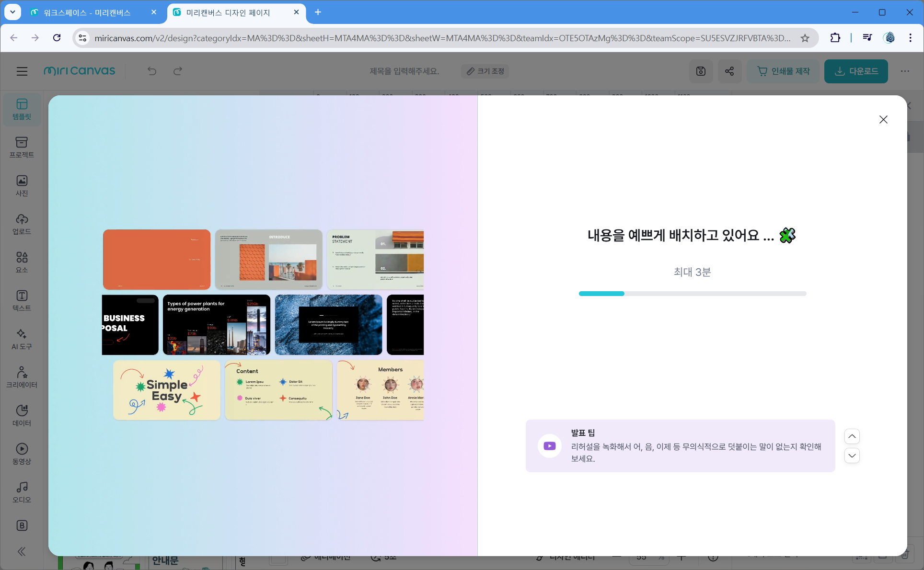Switch to the 워크스페이스 - 미리캔버스 browser tab
Viewport: 924px width, 570px height.
pos(87,12)
